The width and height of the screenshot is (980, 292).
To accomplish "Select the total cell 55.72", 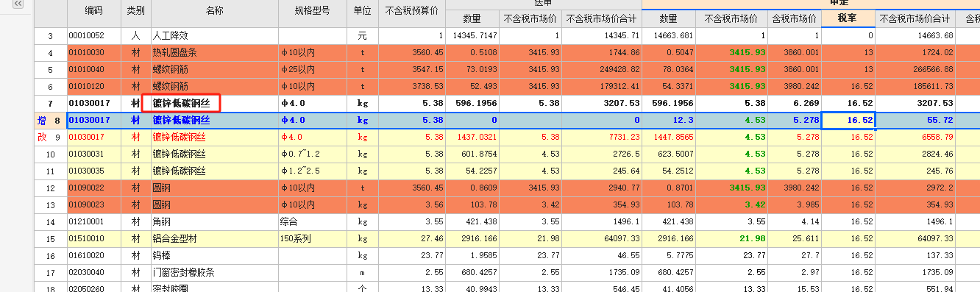I will coord(915,120).
